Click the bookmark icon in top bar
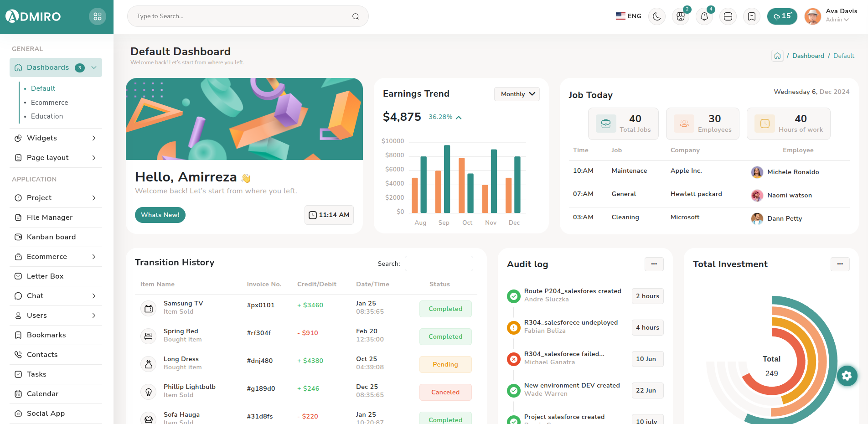 tap(752, 16)
